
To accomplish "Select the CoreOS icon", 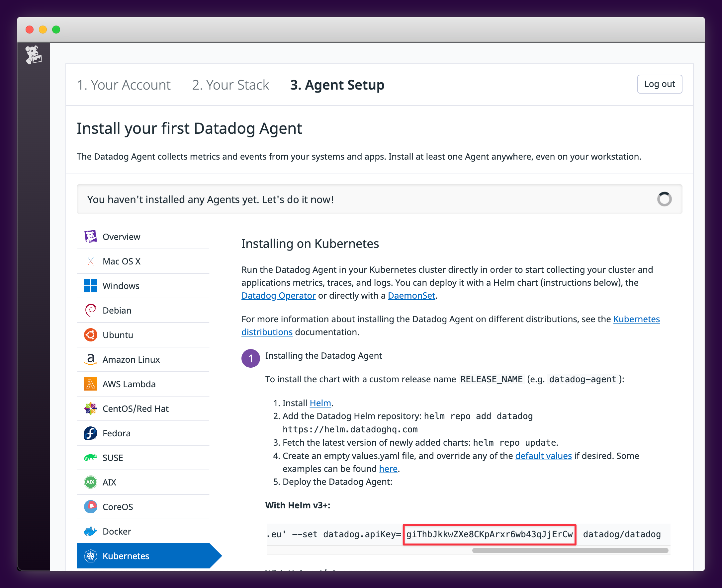I will click(x=91, y=507).
